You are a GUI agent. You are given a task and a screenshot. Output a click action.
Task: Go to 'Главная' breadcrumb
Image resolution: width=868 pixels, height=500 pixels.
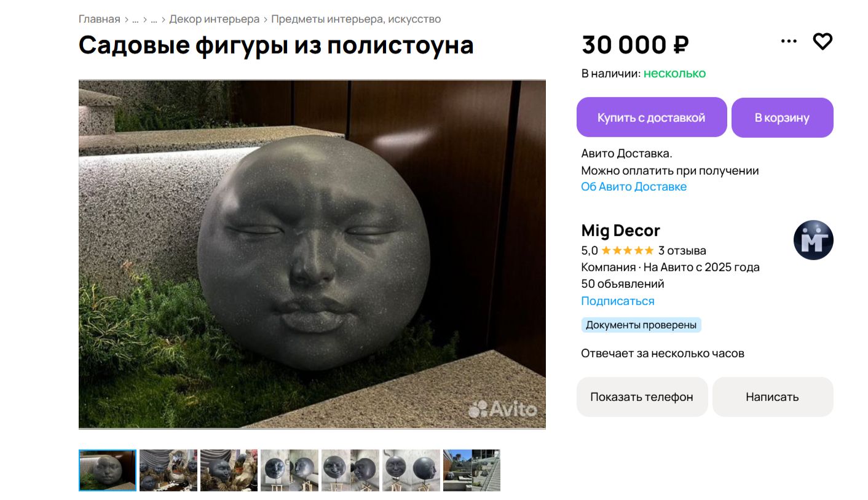point(100,19)
